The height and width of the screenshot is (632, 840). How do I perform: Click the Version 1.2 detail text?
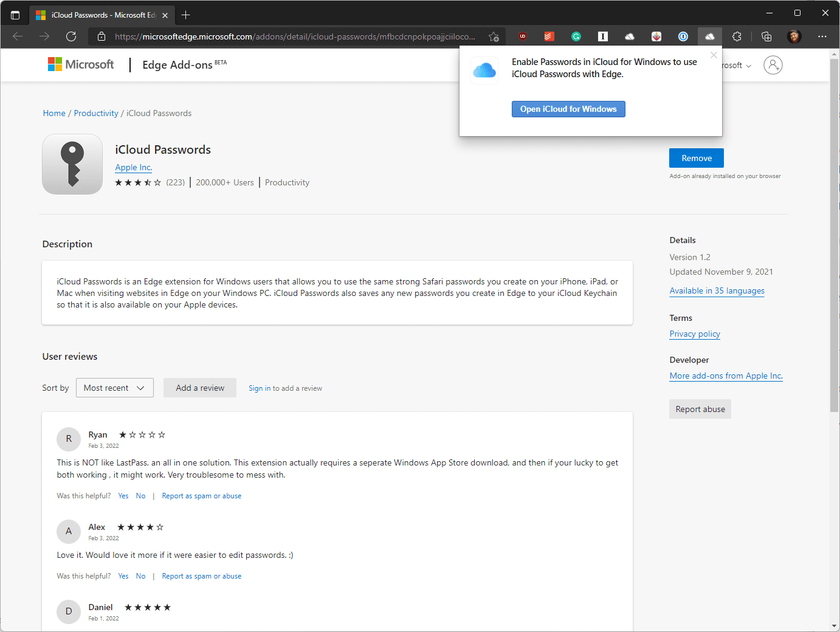(690, 257)
